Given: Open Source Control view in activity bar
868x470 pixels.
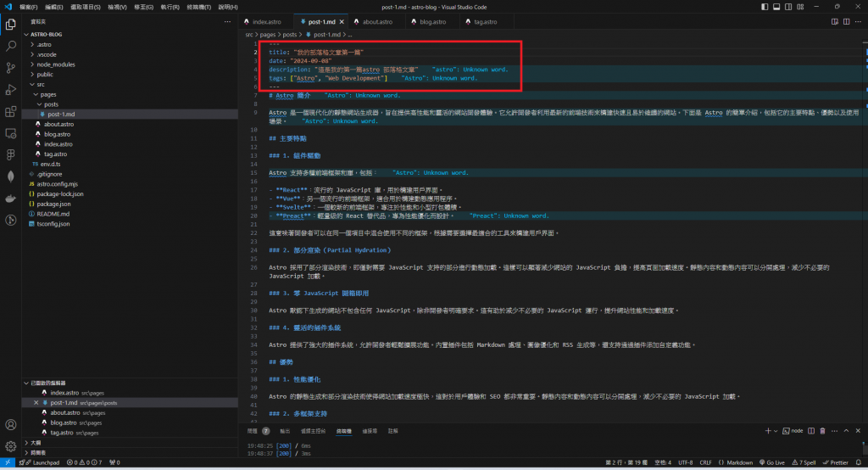Looking at the screenshot, I should (10, 68).
